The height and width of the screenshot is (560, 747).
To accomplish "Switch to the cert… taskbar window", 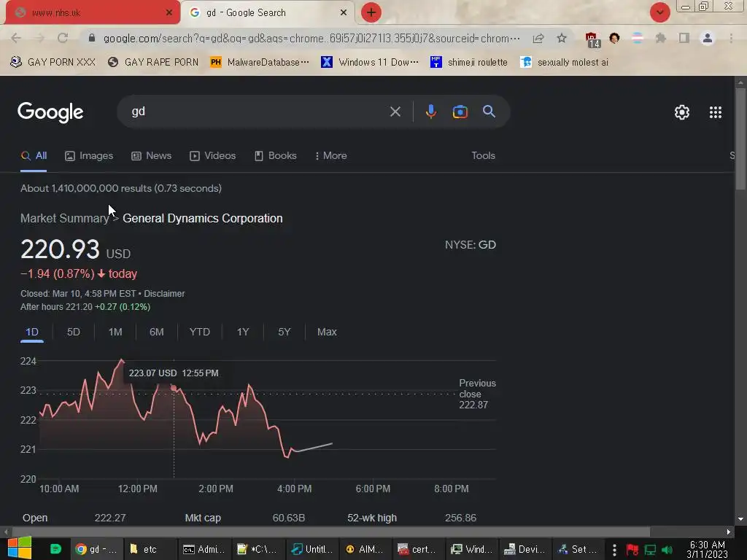I will (418, 549).
